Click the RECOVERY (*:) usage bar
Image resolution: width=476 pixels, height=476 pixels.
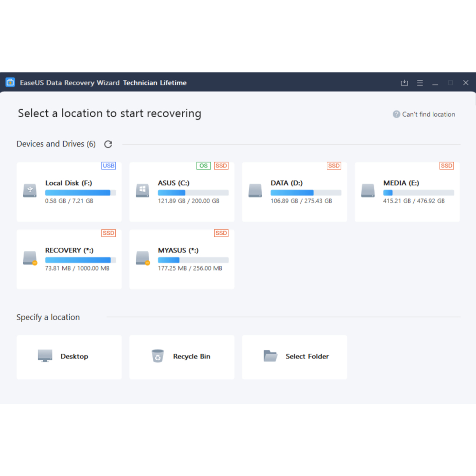(80, 260)
